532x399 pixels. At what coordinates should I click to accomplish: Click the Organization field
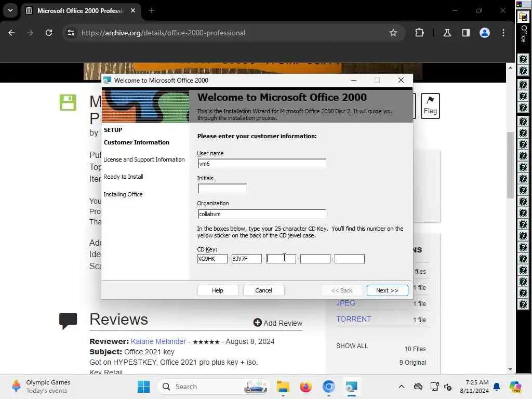click(262, 214)
